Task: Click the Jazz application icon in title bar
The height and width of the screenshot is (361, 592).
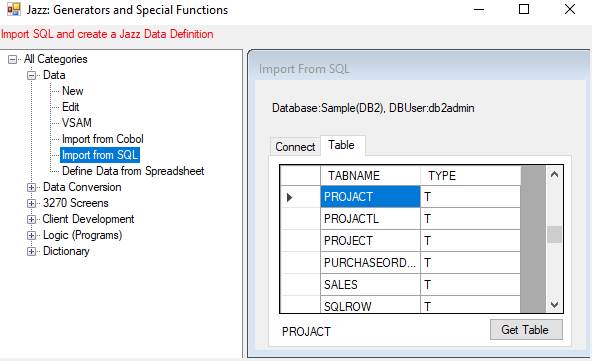Action: (14, 9)
